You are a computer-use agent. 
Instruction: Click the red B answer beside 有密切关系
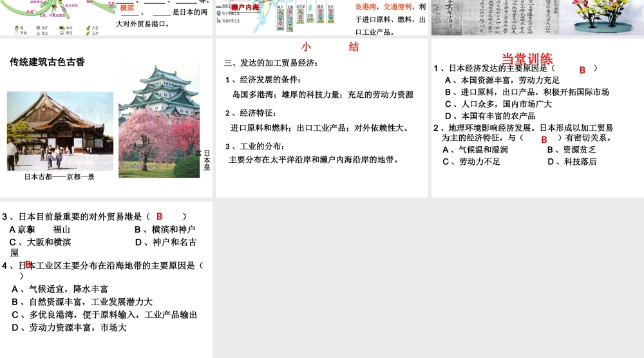click(544, 140)
